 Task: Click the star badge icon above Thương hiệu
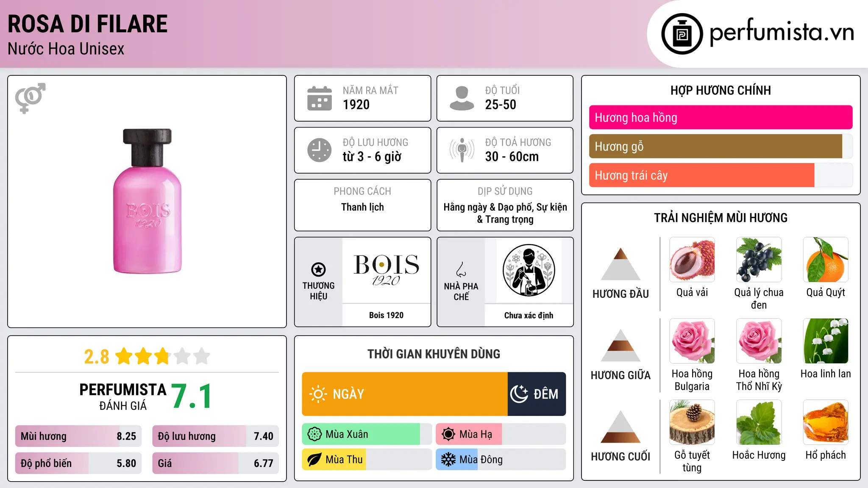[x=318, y=269]
